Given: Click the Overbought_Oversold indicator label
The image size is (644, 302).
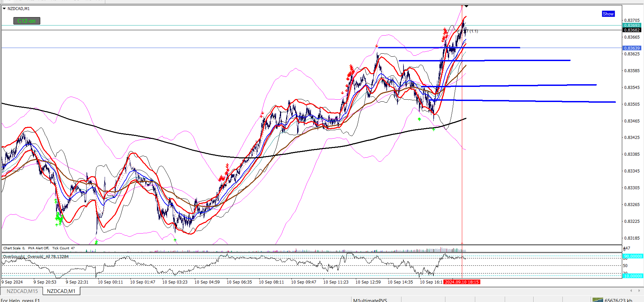Looking at the screenshot, I should 36,257.
